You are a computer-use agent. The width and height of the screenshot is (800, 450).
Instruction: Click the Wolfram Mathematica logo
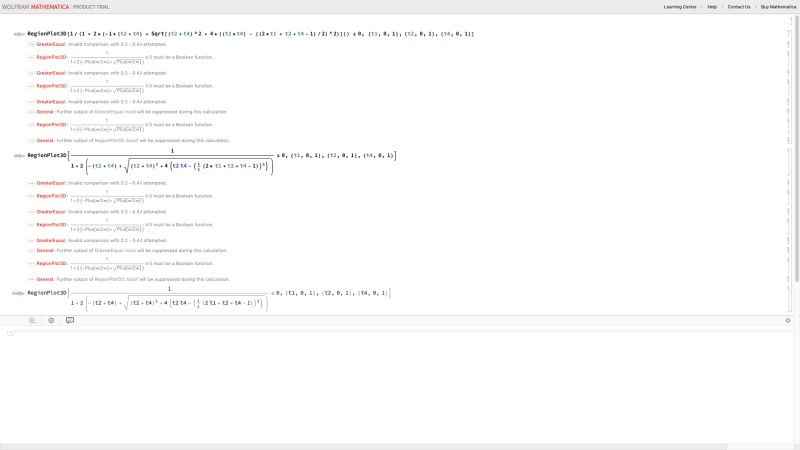pos(35,7)
